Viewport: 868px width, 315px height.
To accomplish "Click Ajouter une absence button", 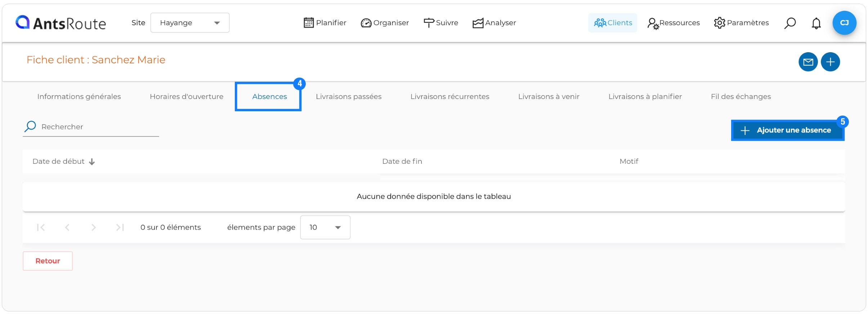I will (x=787, y=130).
